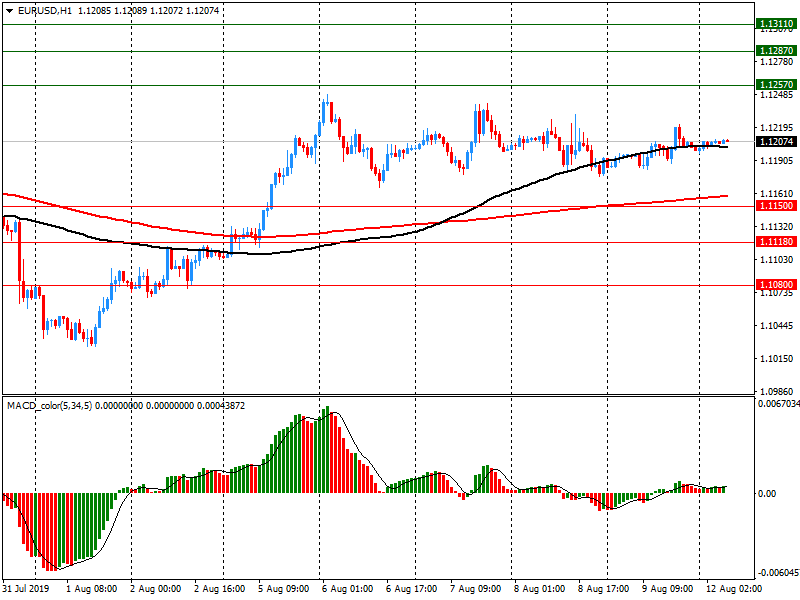Click the MACD 0.00 zero level label
This screenshot has width=800, height=600.
[767, 493]
